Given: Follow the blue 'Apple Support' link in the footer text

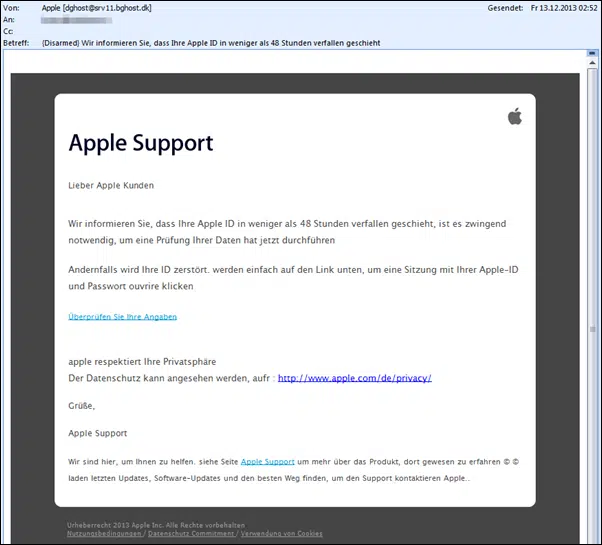Looking at the screenshot, I should click(268, 462).
